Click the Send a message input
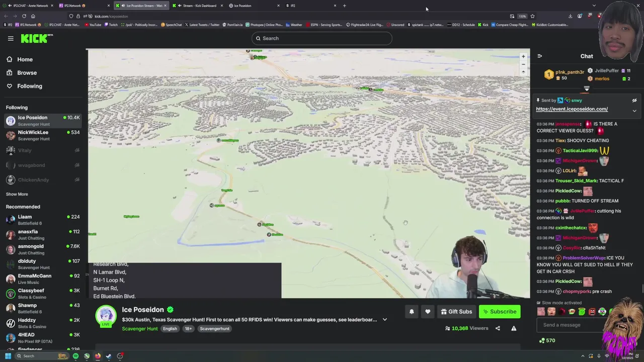Image resolution: width=644 pixels, height=362 pixels. [x=571, y=325]
